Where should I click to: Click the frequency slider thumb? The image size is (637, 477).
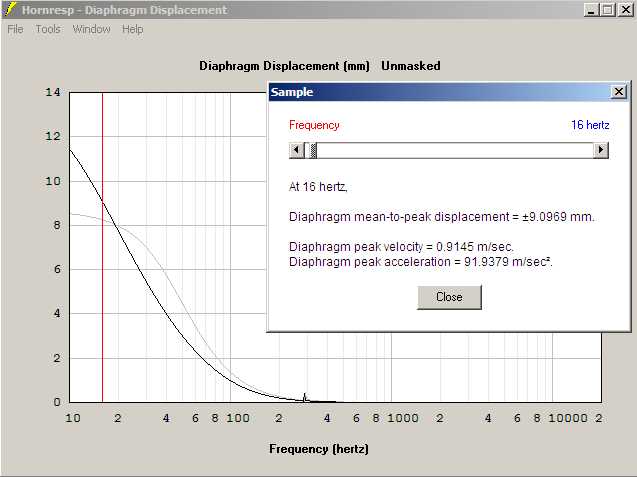point(313,150)
